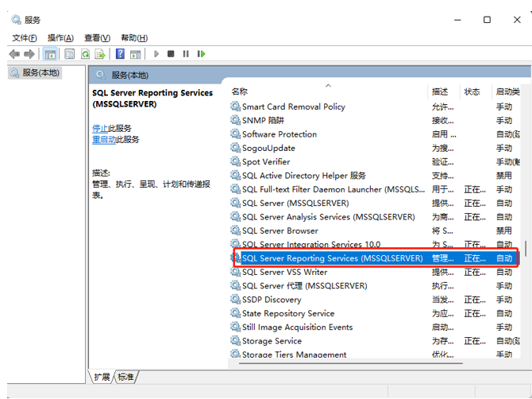Toggle the action pane toolbar icon
Image resolution: width=532 pixels, height=399 pixels.
point(135,54)
